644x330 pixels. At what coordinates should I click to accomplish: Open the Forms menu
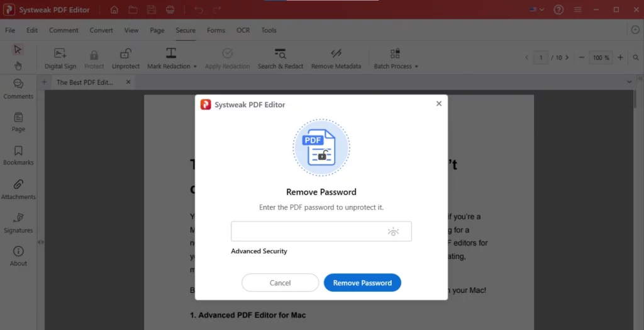point(216,30)
